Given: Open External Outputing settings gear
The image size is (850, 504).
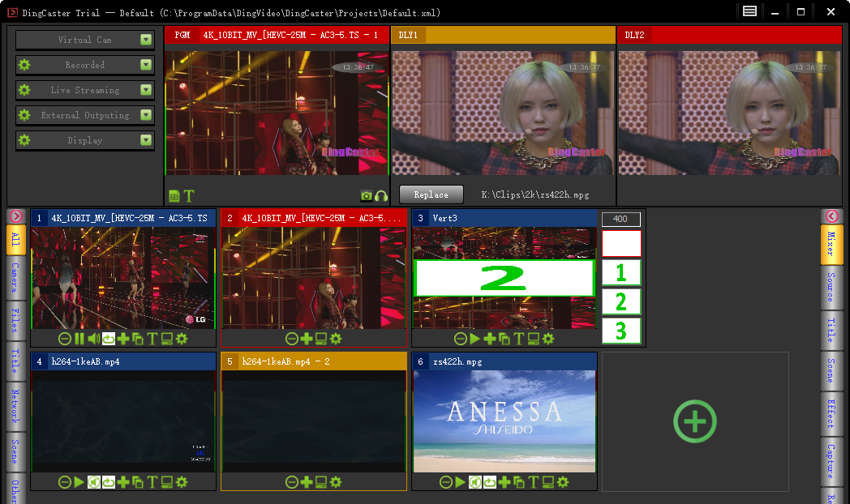Looking at the screenshot, I should click(24, 115).
